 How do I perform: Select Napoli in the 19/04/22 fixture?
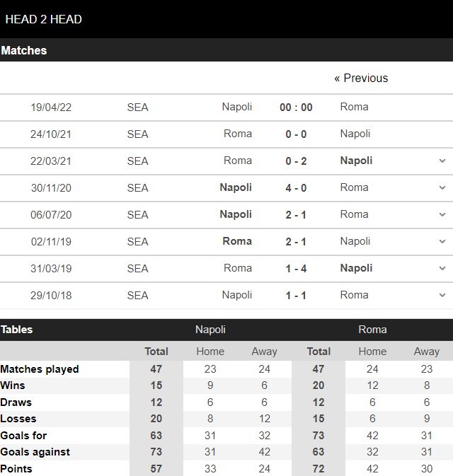point(237,107)
